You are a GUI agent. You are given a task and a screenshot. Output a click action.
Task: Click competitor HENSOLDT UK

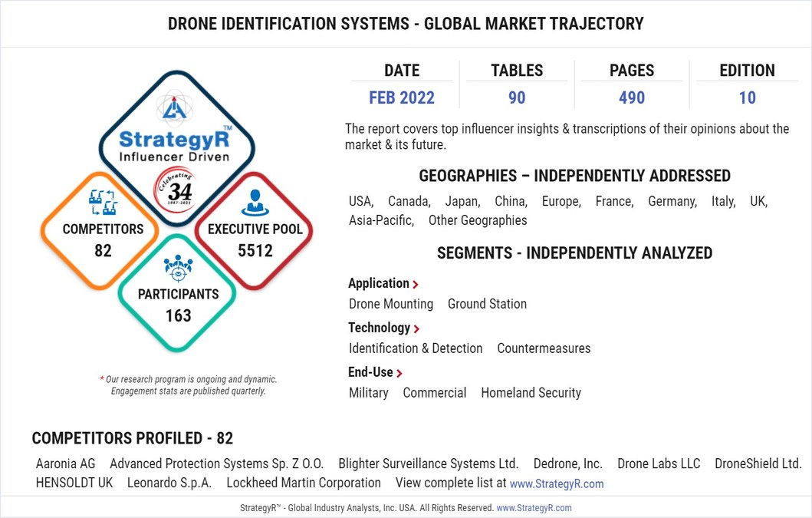point(74,483)
